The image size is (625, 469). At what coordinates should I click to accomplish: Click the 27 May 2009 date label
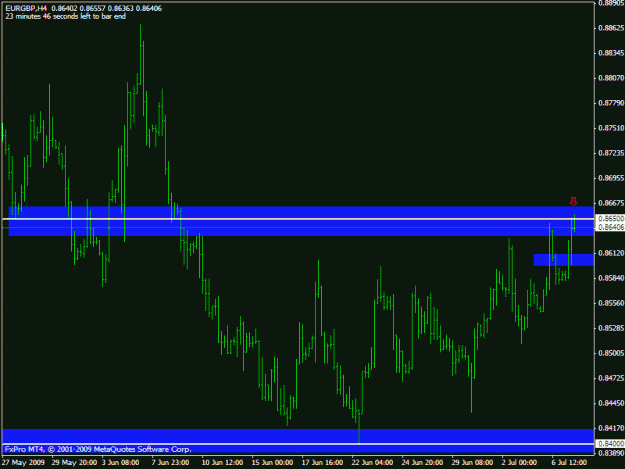pos(23,463)
